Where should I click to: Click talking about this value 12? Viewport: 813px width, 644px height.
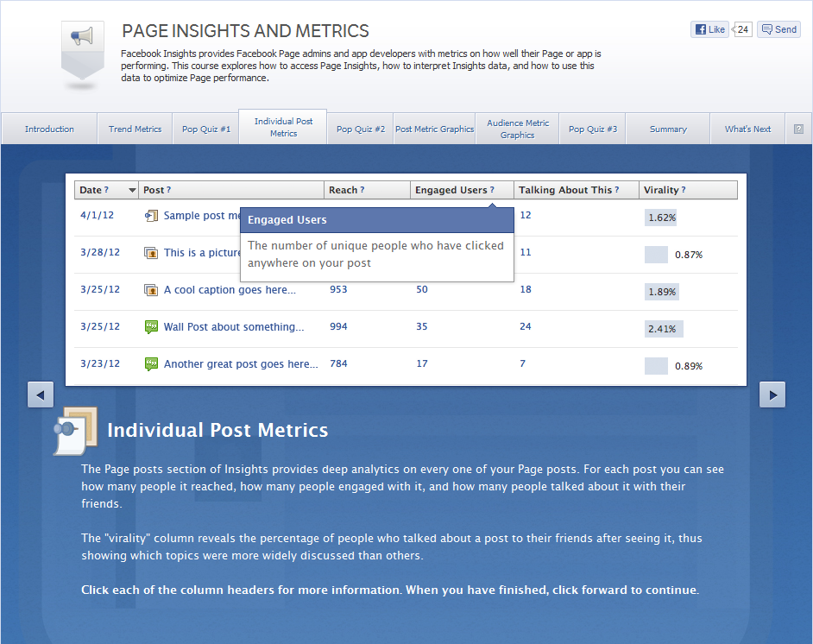tap(526, 215)
